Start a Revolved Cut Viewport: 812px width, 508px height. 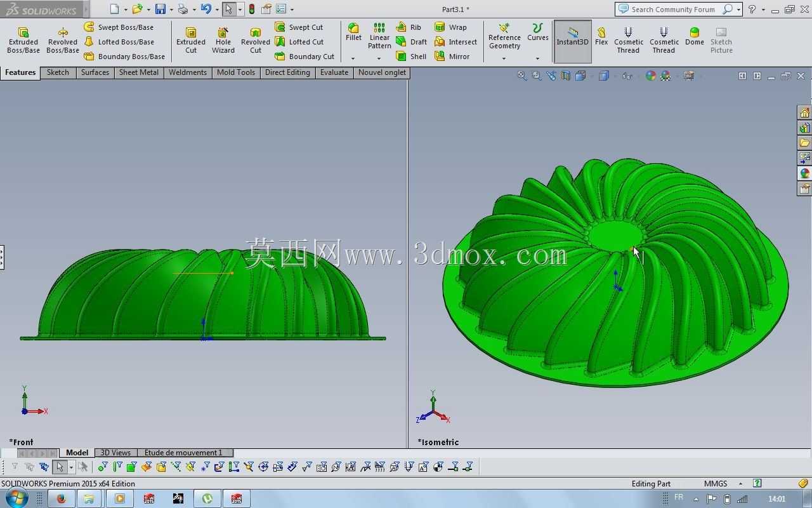pos(256,41)
